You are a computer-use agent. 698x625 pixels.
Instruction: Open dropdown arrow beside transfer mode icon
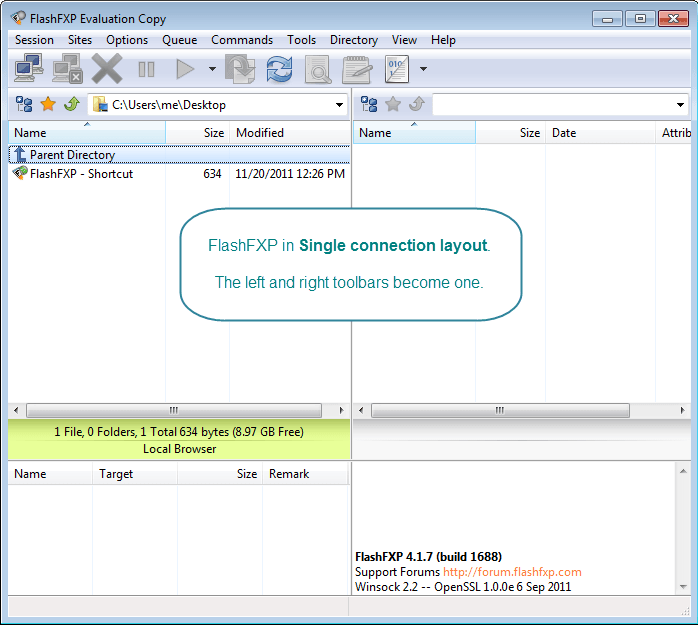(x=423, y=69)
